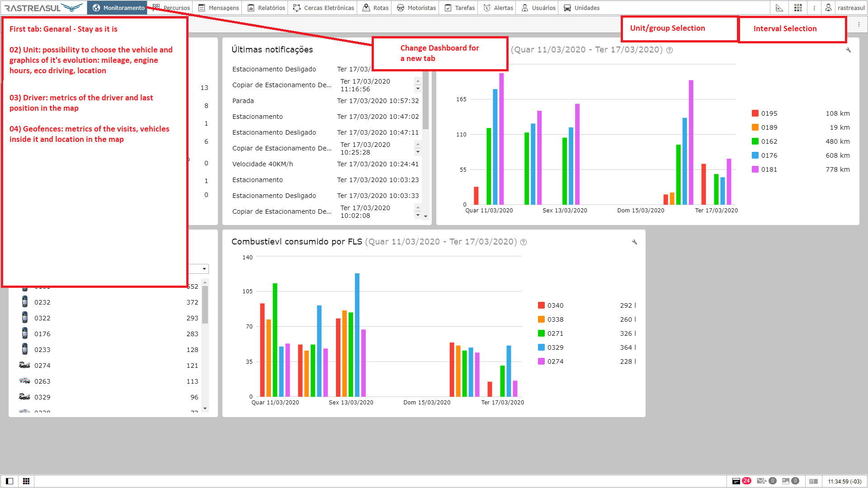Click wrench on fuel consumption chart

(634, 242)
